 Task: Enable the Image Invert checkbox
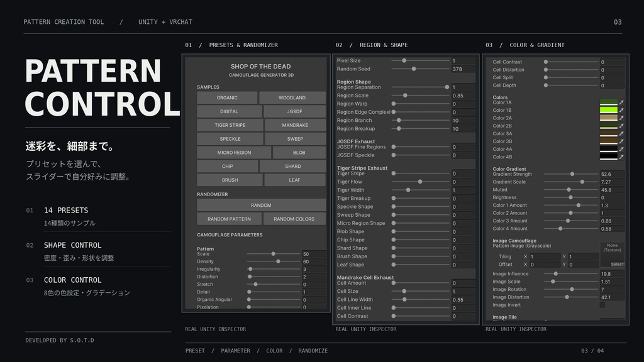tap(602, 305)
